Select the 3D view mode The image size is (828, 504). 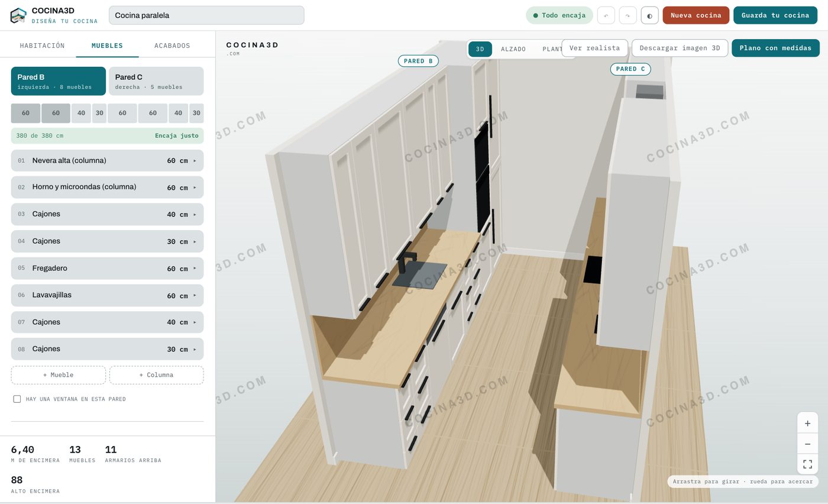pos(480,49)
